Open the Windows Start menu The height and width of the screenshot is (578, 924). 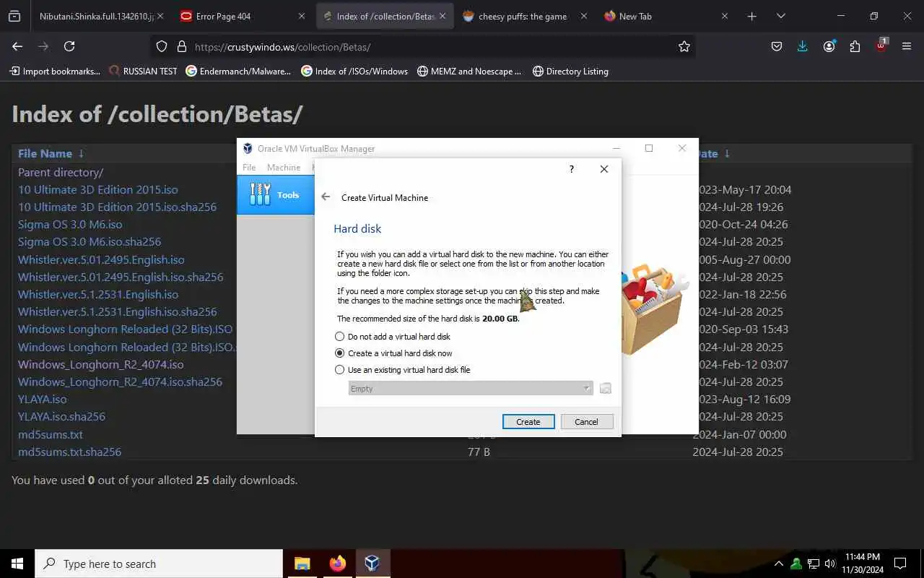17,564
